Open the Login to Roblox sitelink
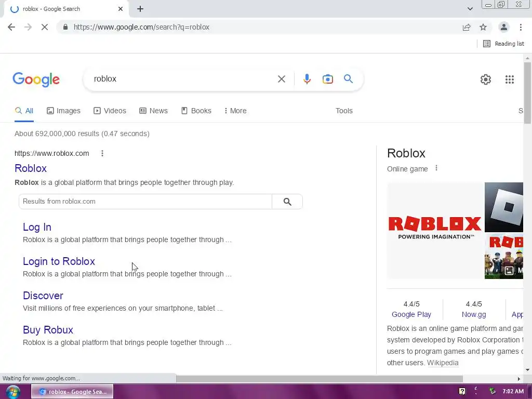Viewport: 532px width, 399px height. click(59, 261)
